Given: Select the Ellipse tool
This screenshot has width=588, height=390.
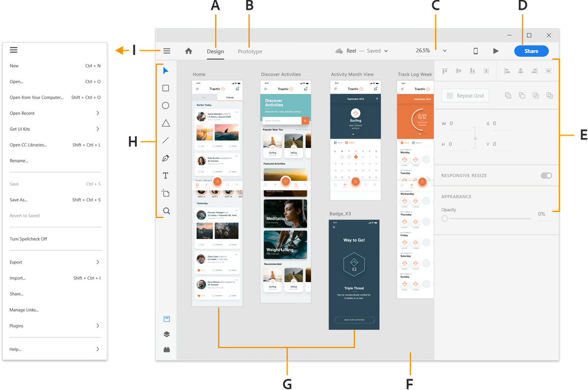Looking at the screenshot, I should click(166, 105).
